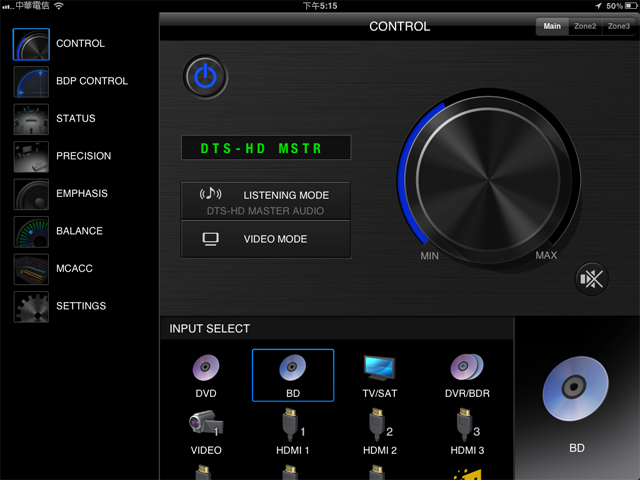Image resolution: width=640 pixels, height=480 pixels.
Task: Select the HDMI 3 input
Action: [467, 433]
